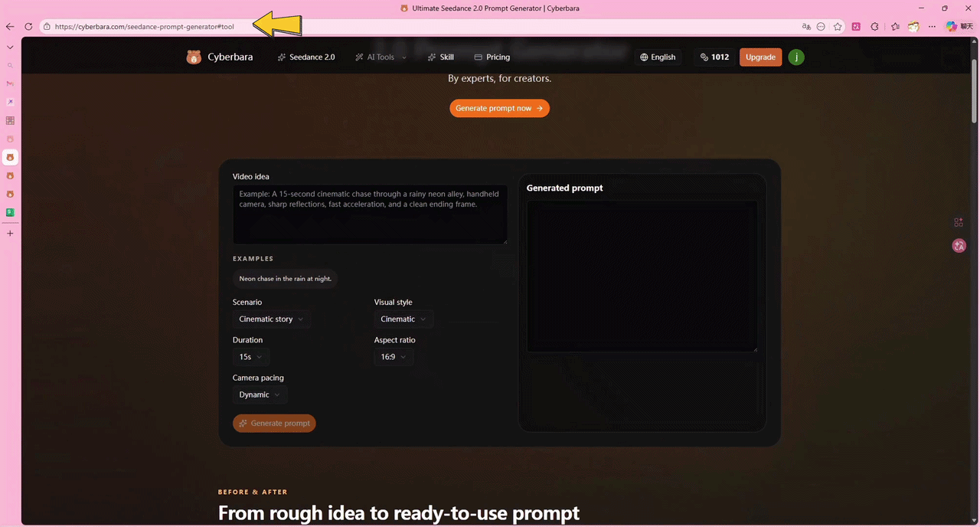Image resolution: width=980 pixels, height=527 pixels.
Task: Open the Skill nav item
Action: (x=441, y=57)
